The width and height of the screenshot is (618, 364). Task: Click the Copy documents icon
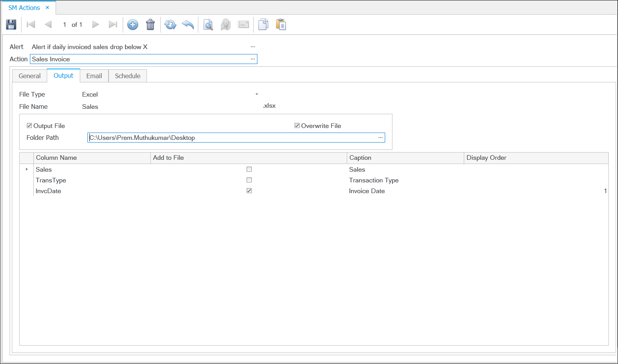pos(263,25)
